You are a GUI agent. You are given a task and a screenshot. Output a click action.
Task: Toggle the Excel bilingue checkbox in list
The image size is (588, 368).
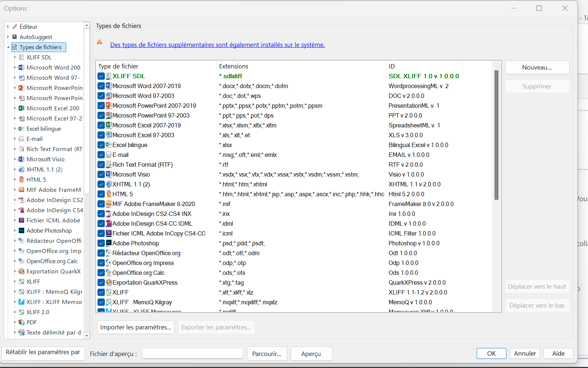[x=101, y=145]
